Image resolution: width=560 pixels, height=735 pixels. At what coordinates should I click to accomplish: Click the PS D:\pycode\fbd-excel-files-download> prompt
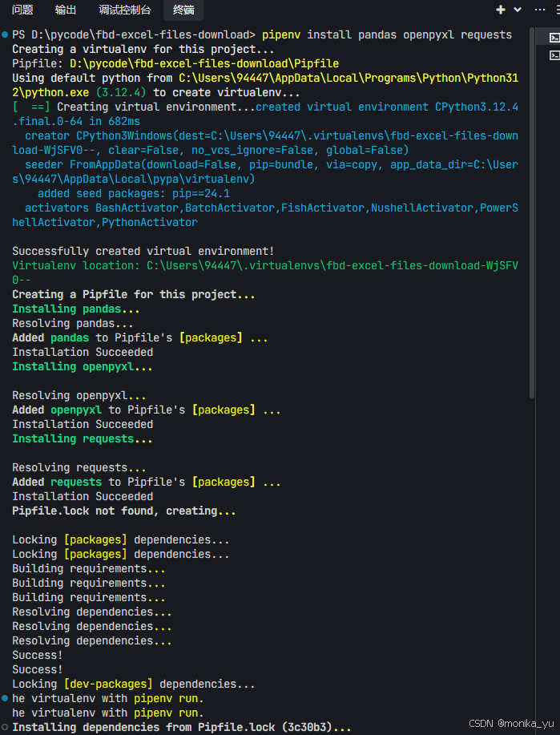(134, 35)
